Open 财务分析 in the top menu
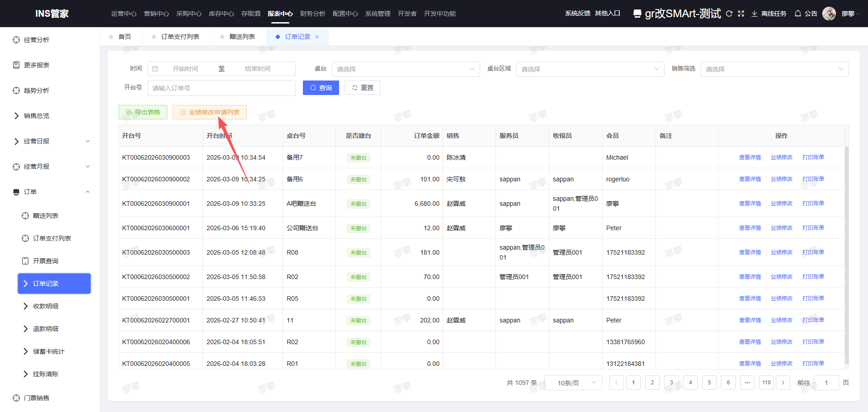Viewport: 868px width, 412px height. click(x=312, y=14)
